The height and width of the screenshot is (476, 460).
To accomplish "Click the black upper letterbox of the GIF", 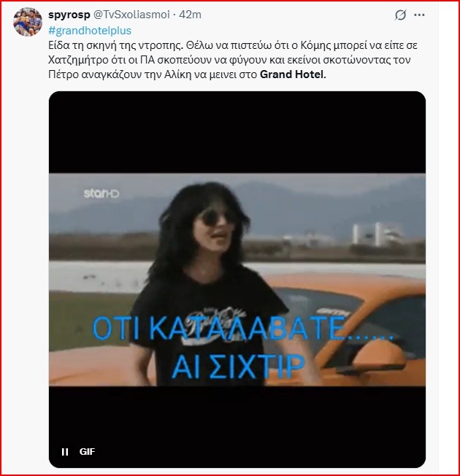I will pos(237,132).
